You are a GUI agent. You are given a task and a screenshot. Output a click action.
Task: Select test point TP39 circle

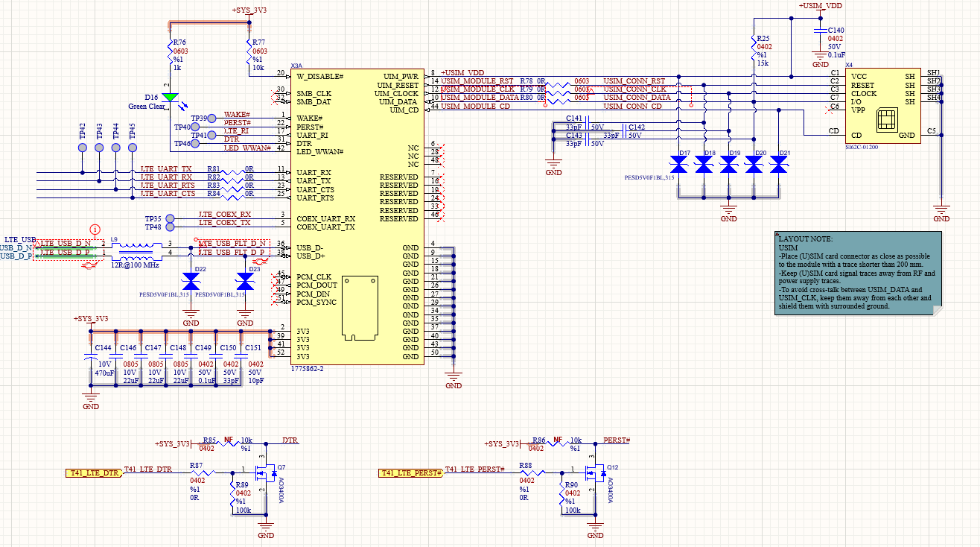tap(211, 118)
